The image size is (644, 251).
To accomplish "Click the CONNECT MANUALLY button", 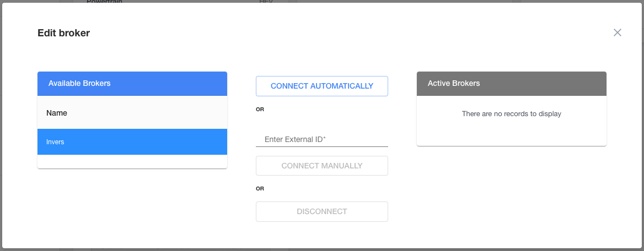I will pyautogui.click(x=321, y=166).
